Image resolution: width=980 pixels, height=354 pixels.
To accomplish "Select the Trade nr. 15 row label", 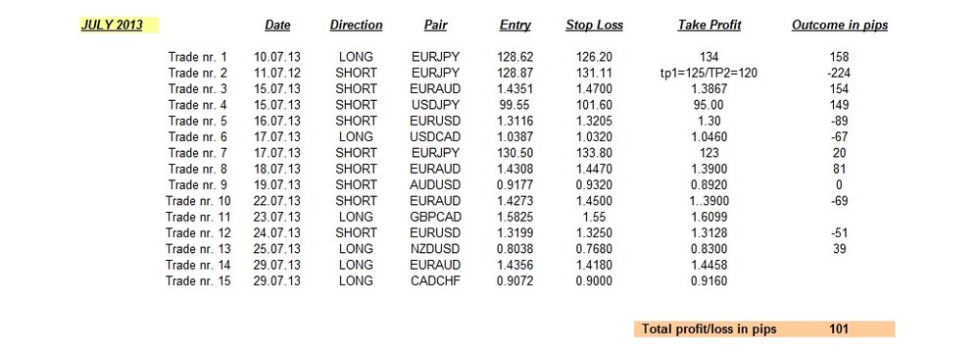I will (x=198, y=281).
